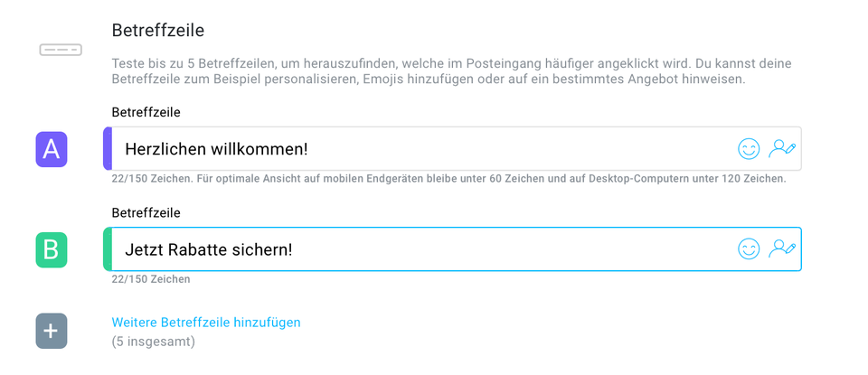Open personalization icon in subject line A
Viewport: 868px width, 375px height.
point(782,149)
